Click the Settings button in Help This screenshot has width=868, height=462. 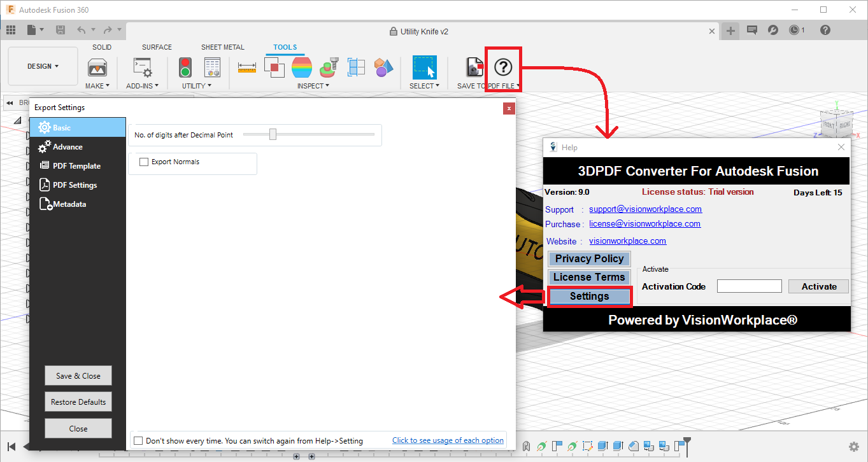click(590, 296)
